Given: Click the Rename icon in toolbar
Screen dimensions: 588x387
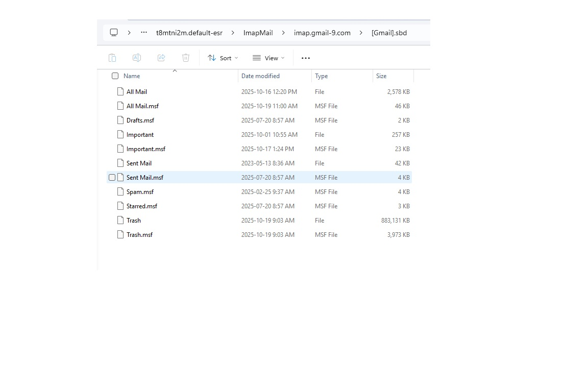Looking at the screenshot, I should [137, 58].
